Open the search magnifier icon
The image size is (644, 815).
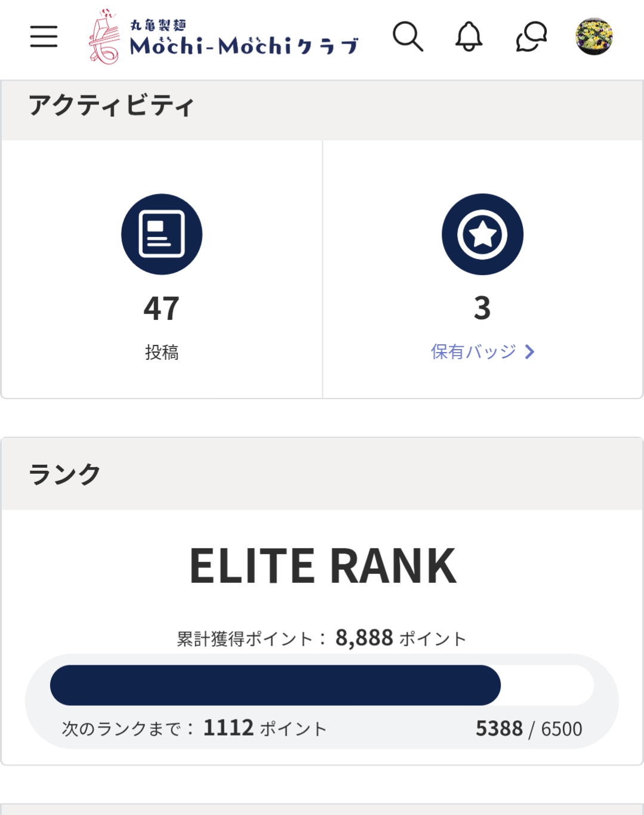pyautogui.click(x=408, y=37)
